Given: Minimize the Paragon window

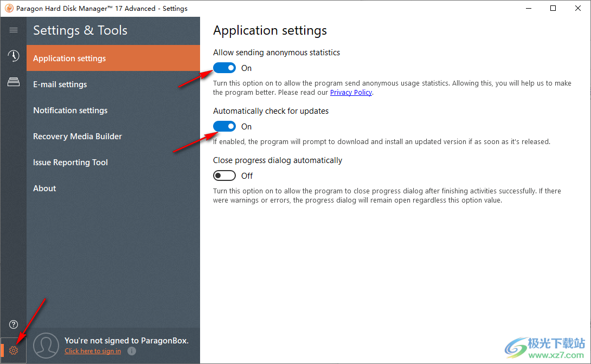Looking at the screenshot, I should [529, 8].
